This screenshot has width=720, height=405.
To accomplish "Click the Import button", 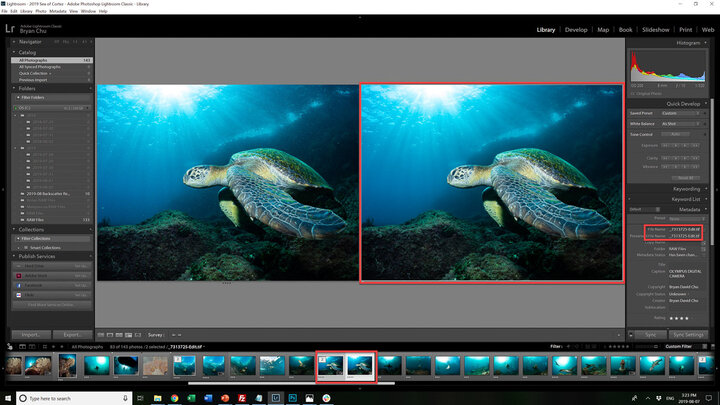I will 31,334.
